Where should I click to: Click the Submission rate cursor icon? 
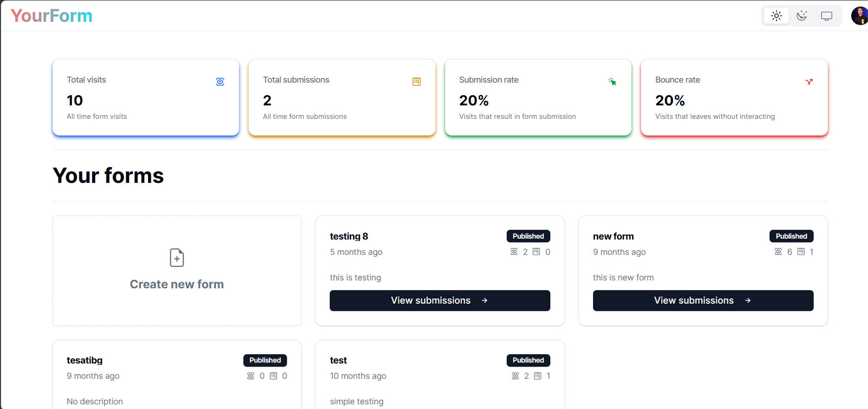coord(613,82)
